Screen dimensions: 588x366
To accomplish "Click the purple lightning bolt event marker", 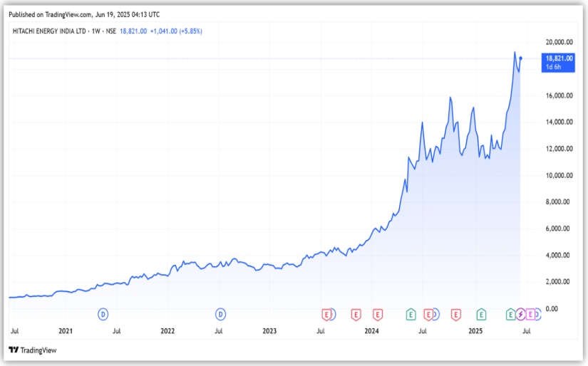I will [x=520, y=313].
